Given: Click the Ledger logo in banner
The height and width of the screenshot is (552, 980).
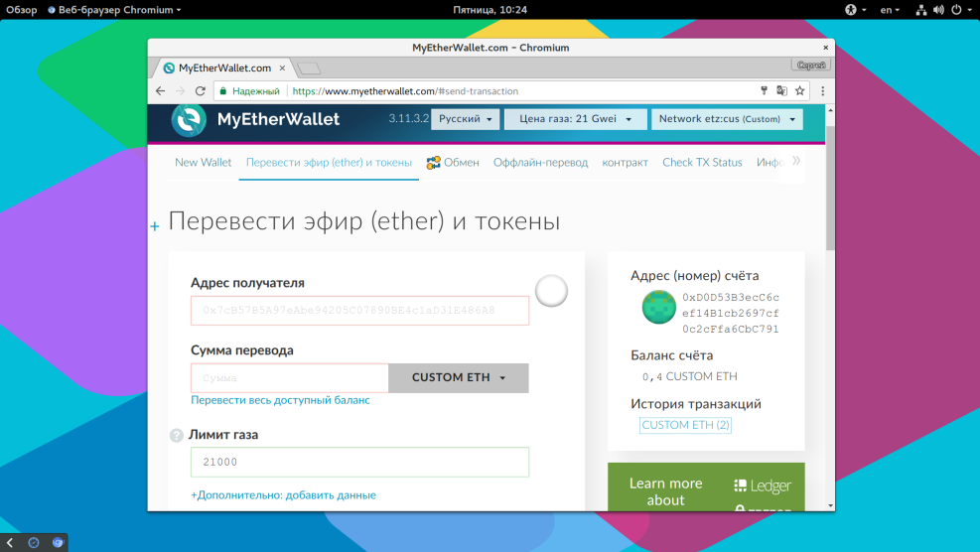Looking at the screenshot, I should pos(763,485).
